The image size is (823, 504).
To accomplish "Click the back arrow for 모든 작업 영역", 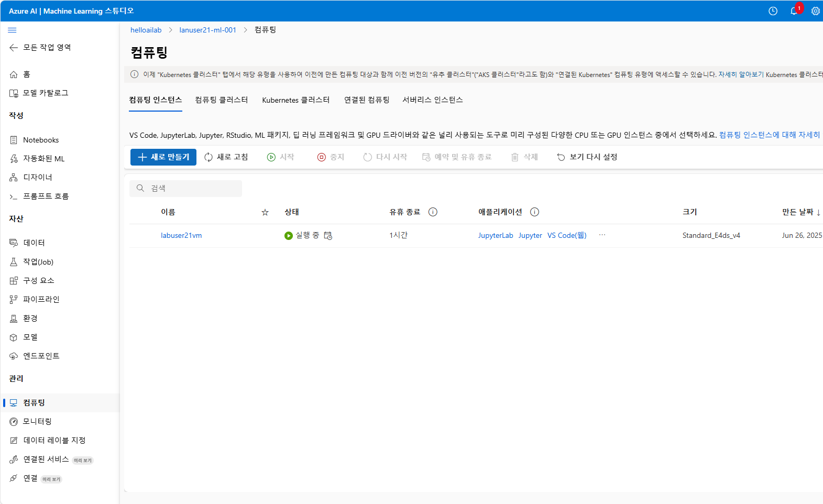I will coord(14,48).
